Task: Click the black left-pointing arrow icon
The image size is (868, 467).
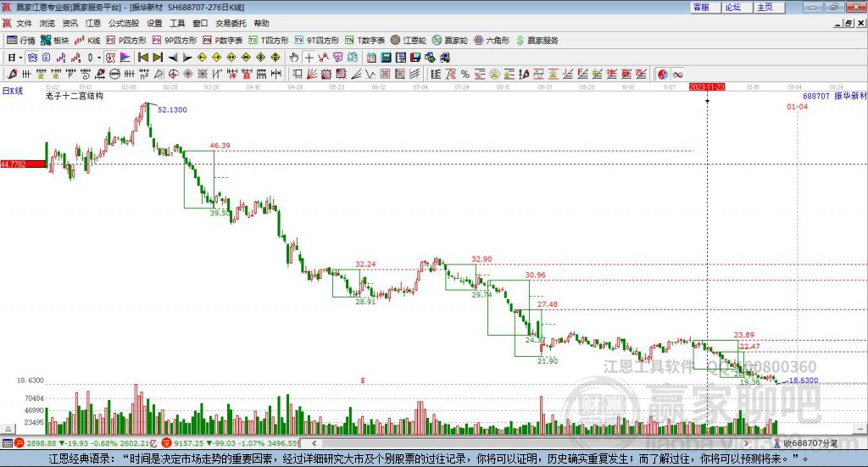Action: tap(173, 58)
